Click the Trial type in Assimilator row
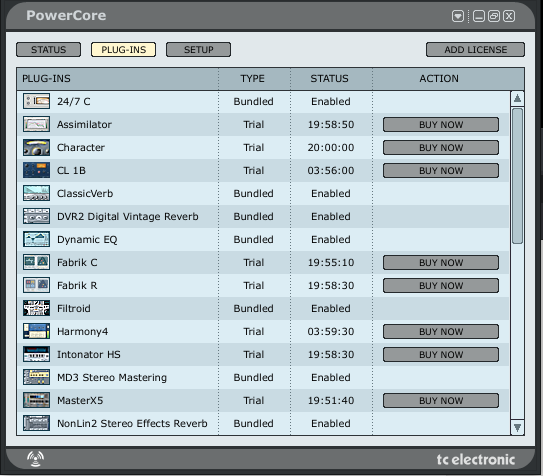The height and width of the screenshot is (476, 543). [253, 125]
